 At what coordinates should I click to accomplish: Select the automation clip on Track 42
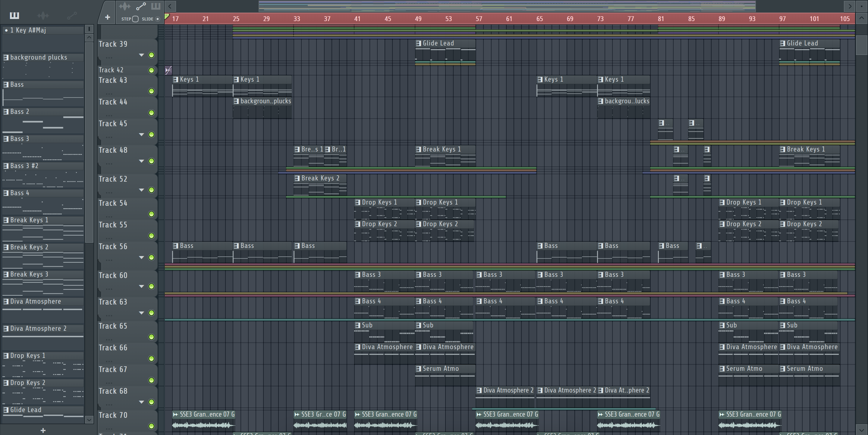pyautogui.click(x=168, y=70)
